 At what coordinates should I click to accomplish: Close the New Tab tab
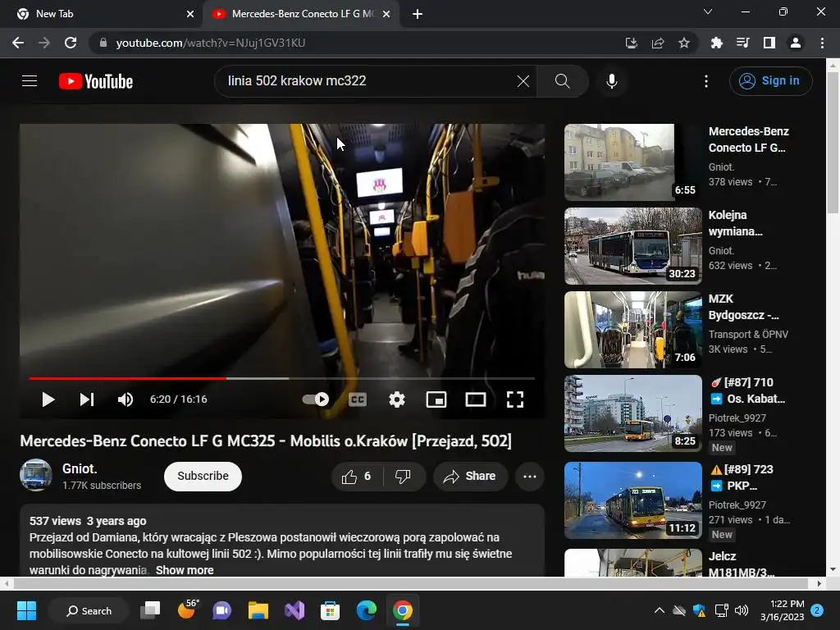click(x=190, y=14)
